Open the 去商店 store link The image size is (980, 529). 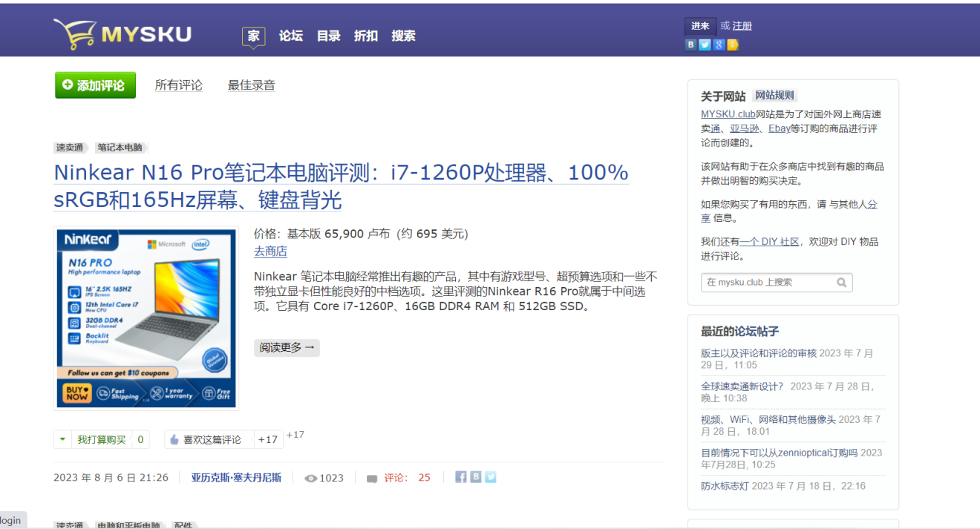click(270, 251)
